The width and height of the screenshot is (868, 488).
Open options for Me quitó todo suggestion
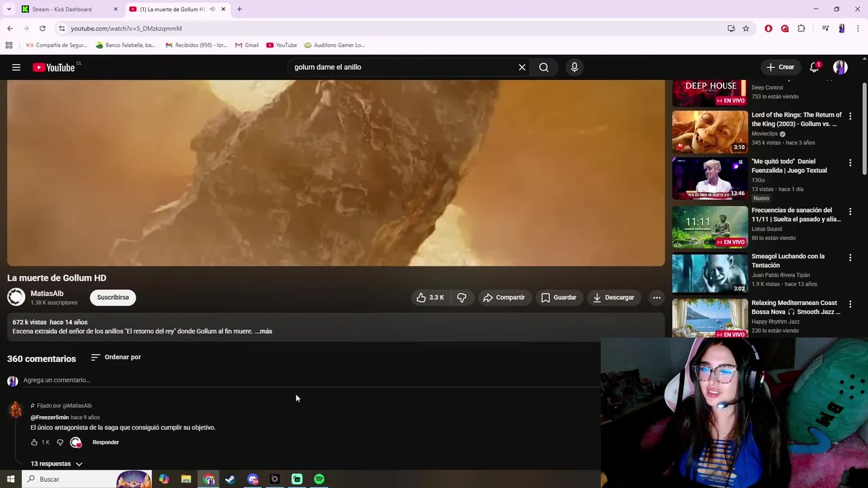pos(850,163)
